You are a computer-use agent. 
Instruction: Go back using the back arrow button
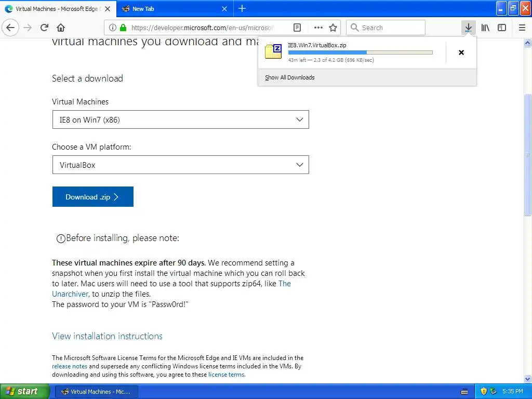pyautogui.click(x=10, y=28)
